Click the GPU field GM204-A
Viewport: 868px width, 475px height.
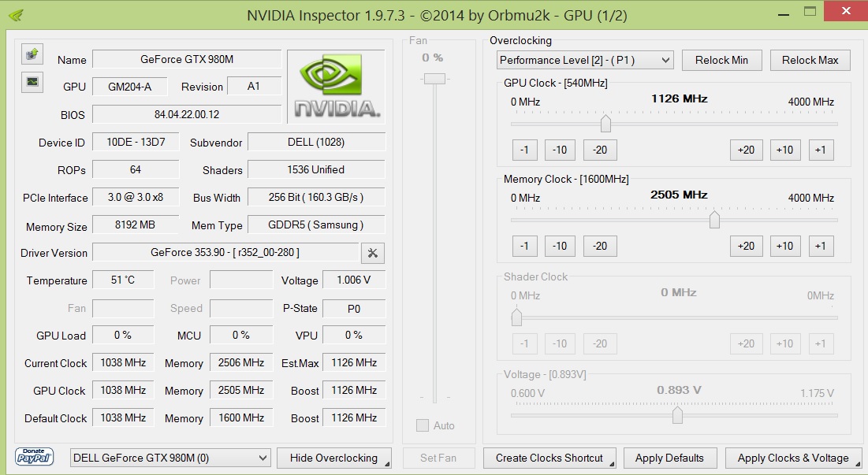[129, 87]
